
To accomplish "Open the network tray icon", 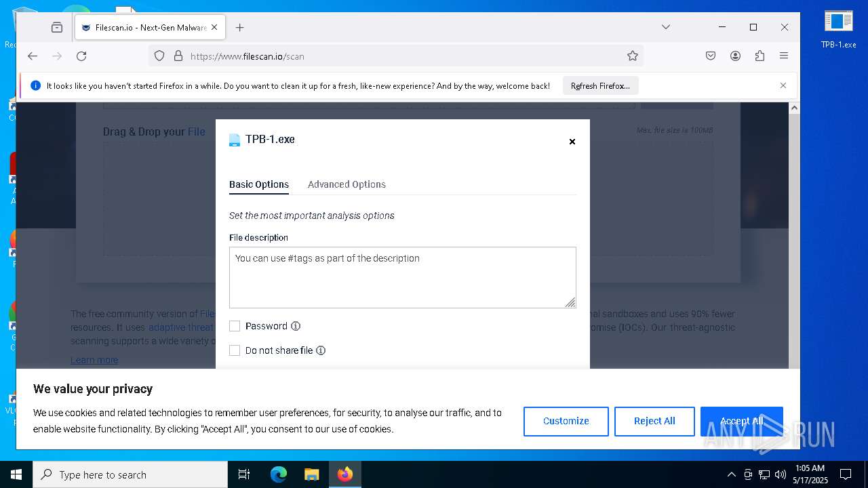I will [x=764, y=474].
